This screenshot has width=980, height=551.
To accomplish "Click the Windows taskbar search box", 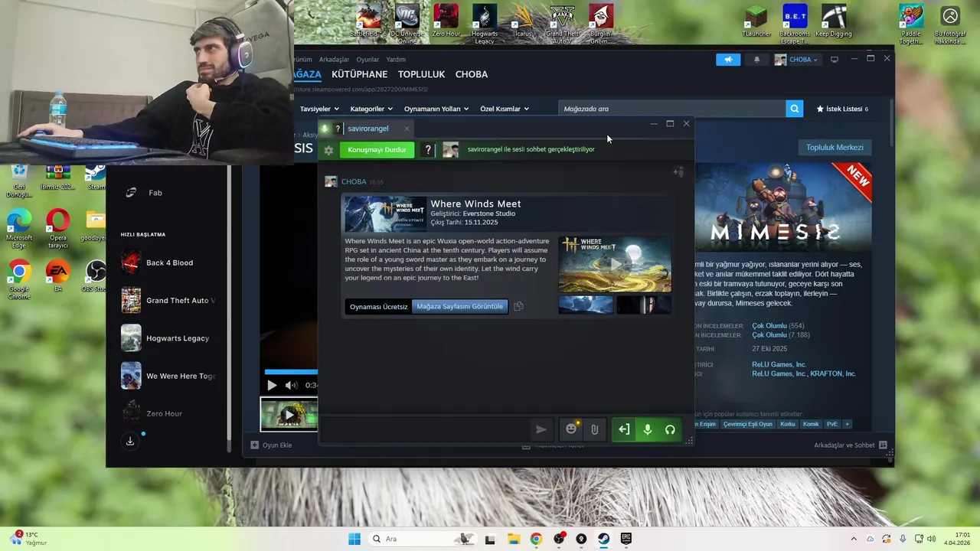I will (x=421, y=539).
